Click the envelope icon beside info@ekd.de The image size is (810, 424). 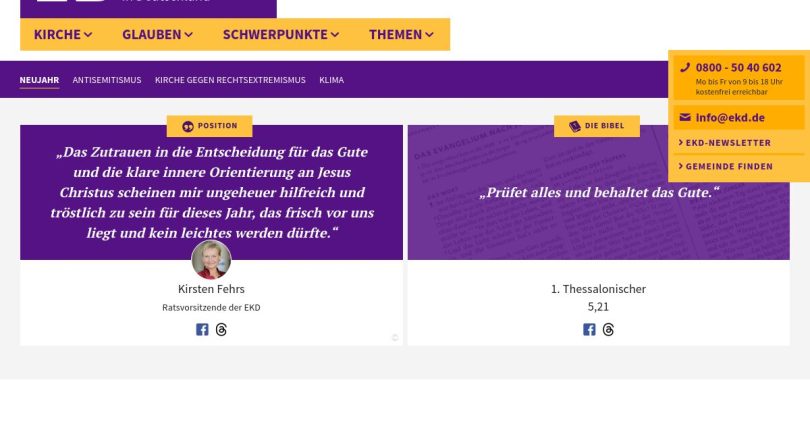pyautogui.click(x=685, y=117)
